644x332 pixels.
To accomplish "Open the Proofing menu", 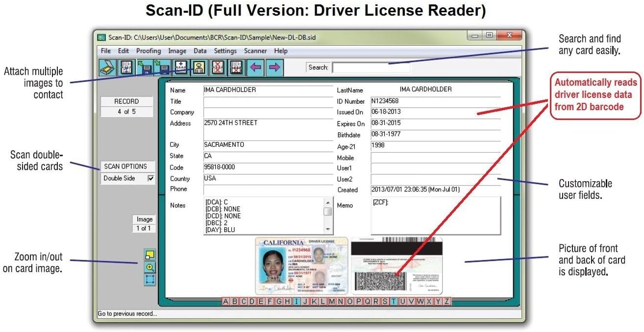I will coord(149,50).
